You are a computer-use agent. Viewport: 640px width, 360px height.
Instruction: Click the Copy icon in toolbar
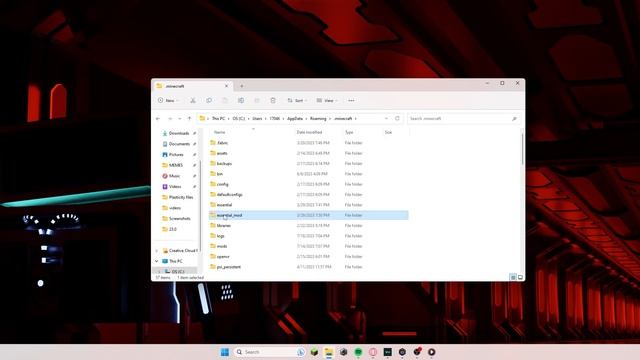coord(209,100)
